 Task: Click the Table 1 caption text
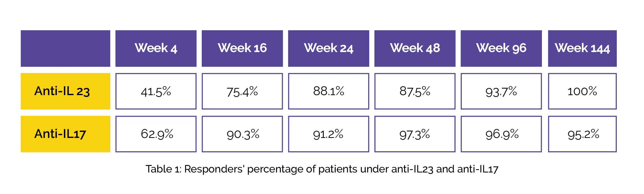tap(322, 169)
